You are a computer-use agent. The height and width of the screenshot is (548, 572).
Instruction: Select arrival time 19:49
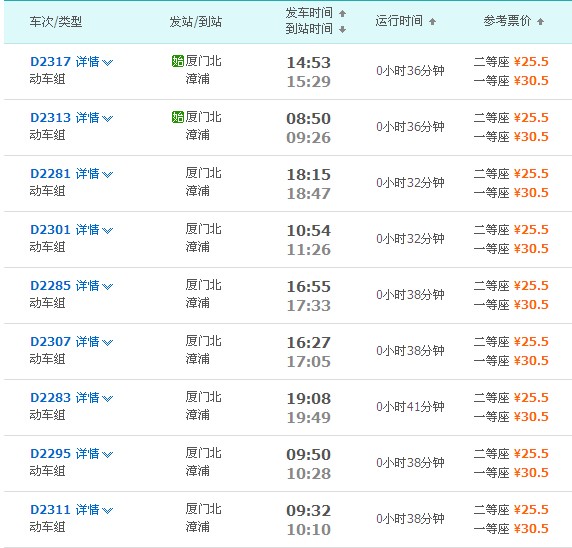pos(309,418)
